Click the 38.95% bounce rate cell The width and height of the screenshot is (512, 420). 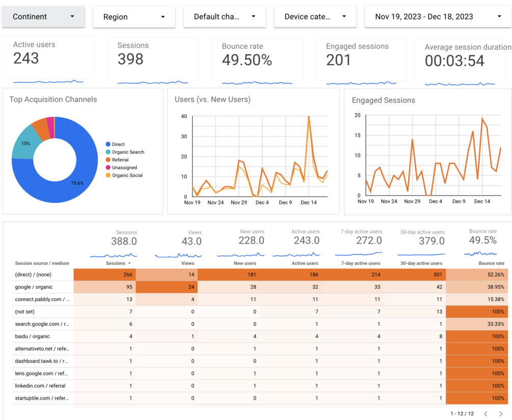pyautogui.click(x=477, y=287)
